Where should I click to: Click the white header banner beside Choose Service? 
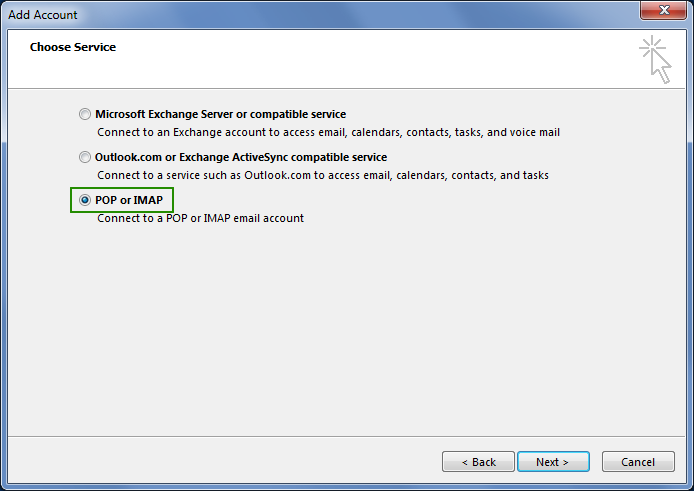(x=354, y=59)
